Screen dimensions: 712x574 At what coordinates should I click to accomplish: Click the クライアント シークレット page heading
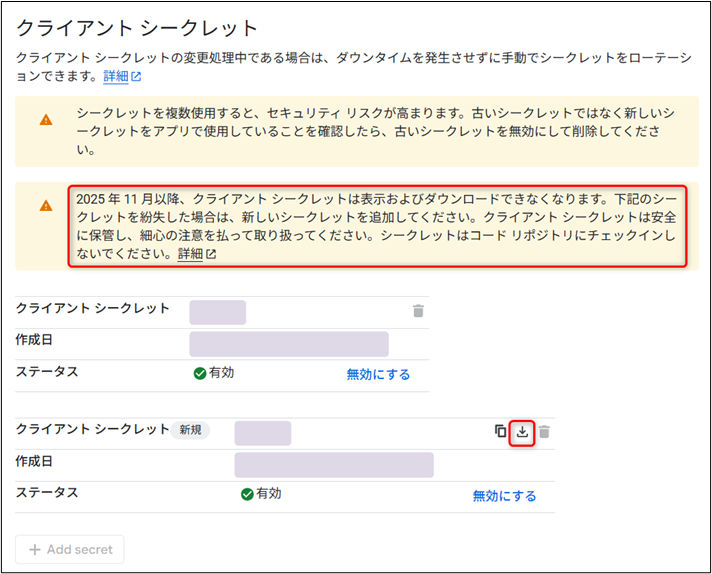(137, 28)
